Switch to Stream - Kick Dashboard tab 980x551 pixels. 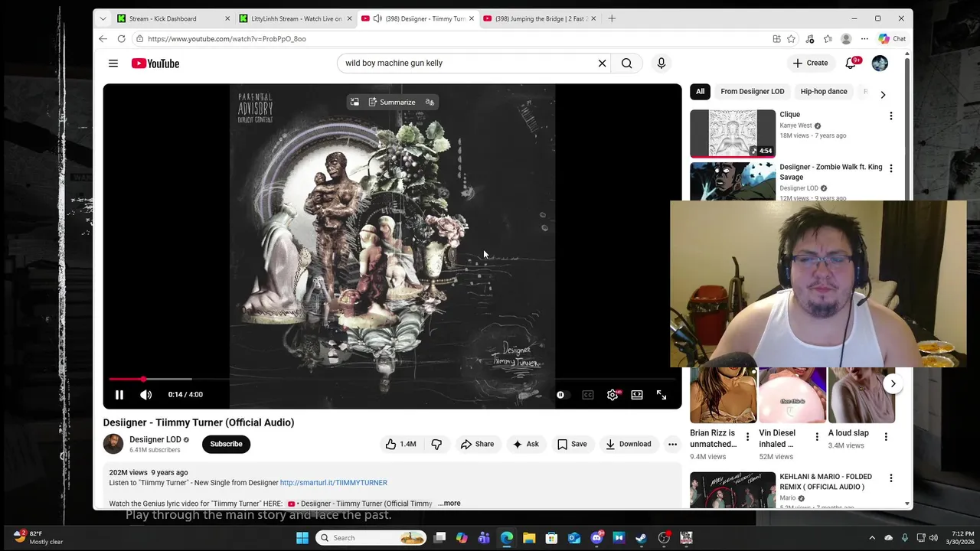point(172,18)
